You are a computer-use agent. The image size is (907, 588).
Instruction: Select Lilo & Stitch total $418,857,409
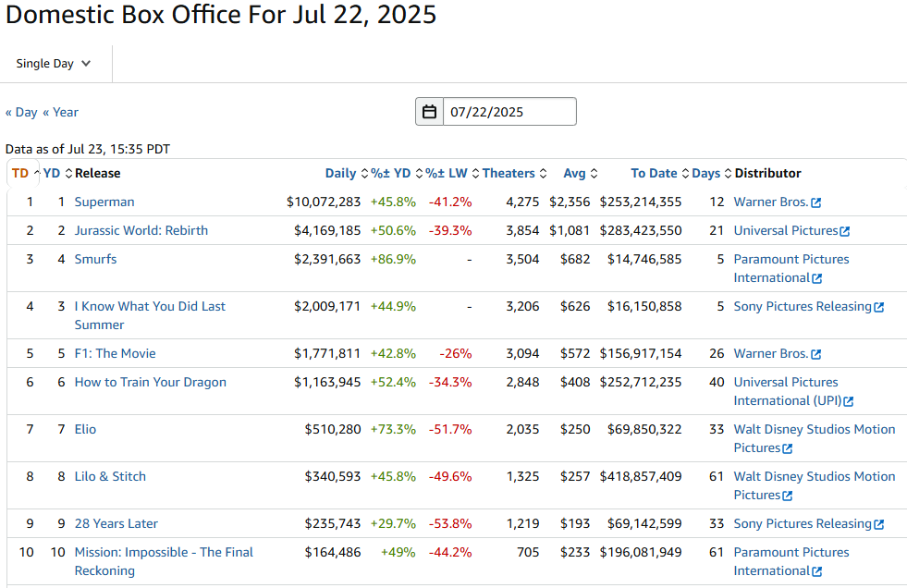click(641, 476)
